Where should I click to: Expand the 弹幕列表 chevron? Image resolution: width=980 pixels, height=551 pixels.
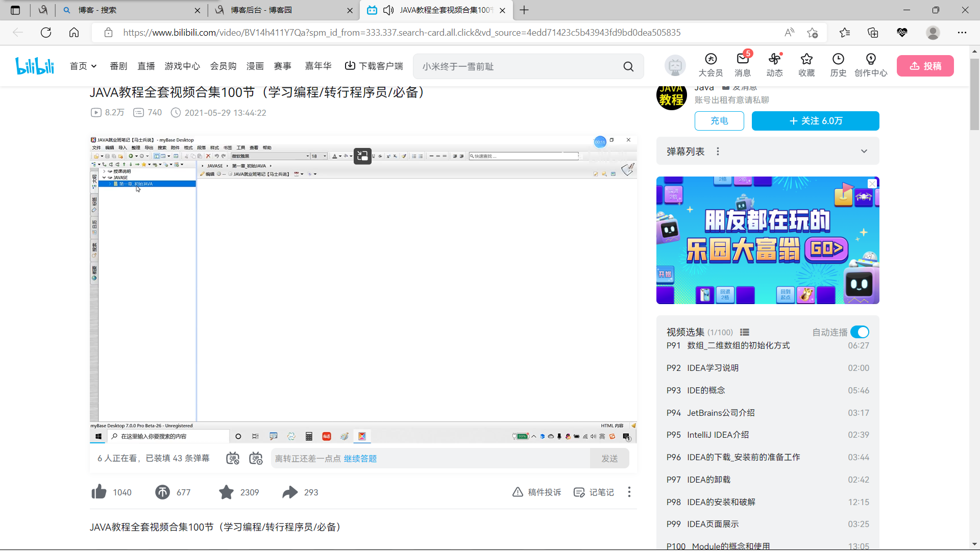tap(864, 151)
